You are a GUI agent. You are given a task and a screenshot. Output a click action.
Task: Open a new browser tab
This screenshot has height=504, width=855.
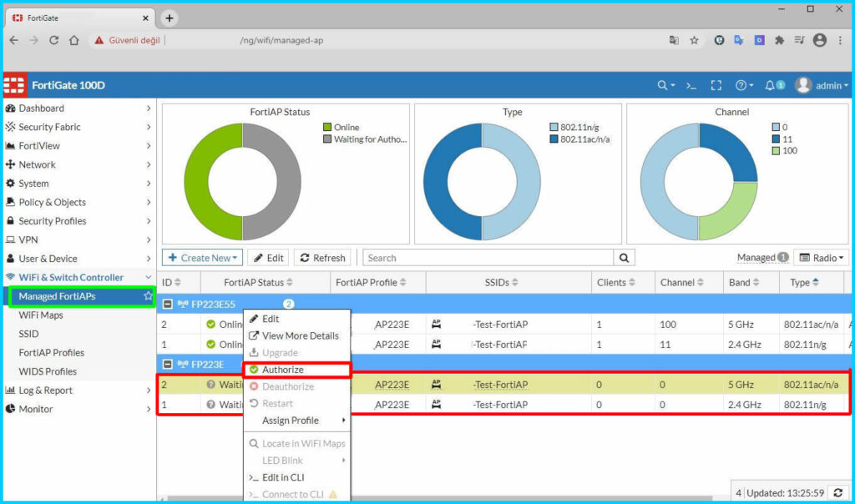(x=169, y=18)
